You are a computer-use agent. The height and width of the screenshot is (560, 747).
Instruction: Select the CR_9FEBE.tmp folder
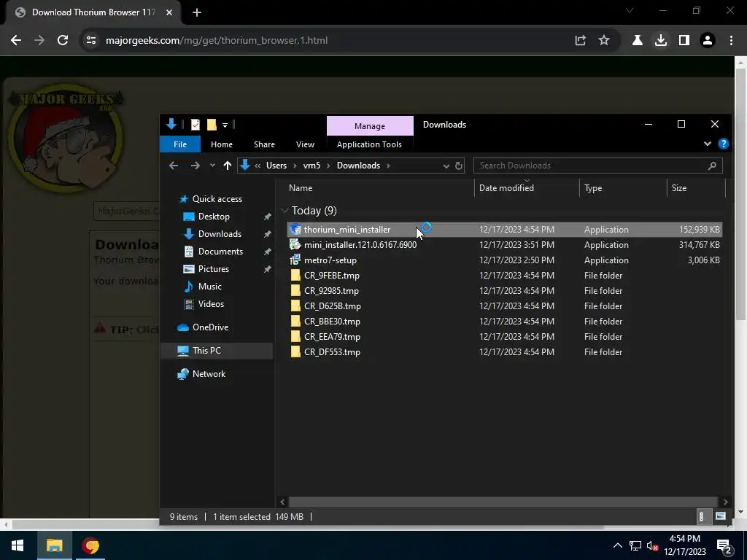pyautogui.click(x=505, y=275)
